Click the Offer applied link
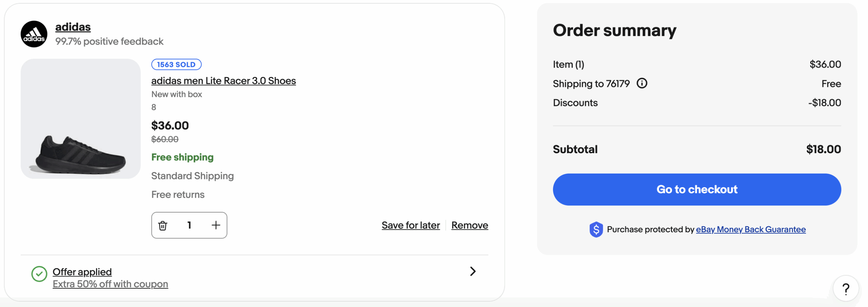Image resolution: width=868 pixels, height=307 pixels. pyautogui.click(x=82, y=272)
